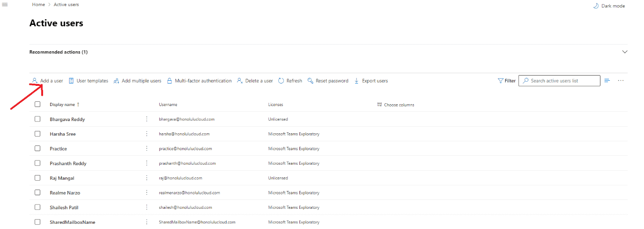Image resolution: width=644 pixels, height=229 pixels.
Task: Open the Filter dropdown
Action: point(506,81)
